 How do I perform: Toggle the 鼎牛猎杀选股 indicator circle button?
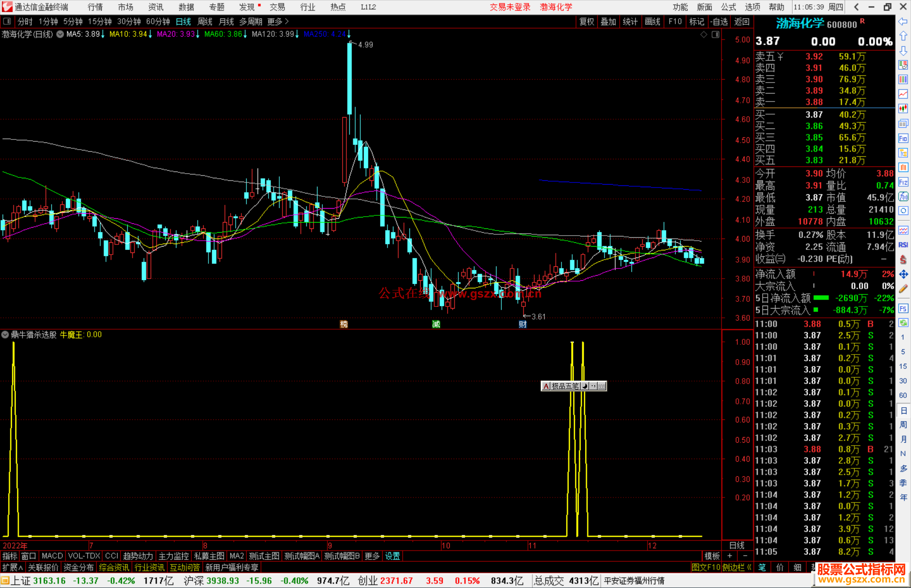5,335
